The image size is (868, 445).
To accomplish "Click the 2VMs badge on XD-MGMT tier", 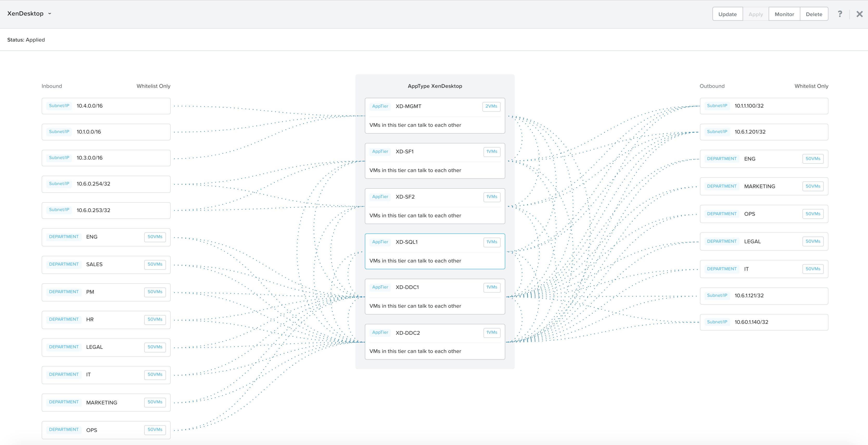I will coord(492,106).
